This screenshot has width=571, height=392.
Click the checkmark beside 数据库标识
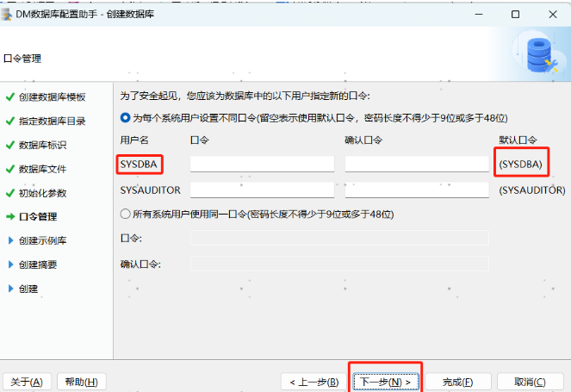(10, 146)
